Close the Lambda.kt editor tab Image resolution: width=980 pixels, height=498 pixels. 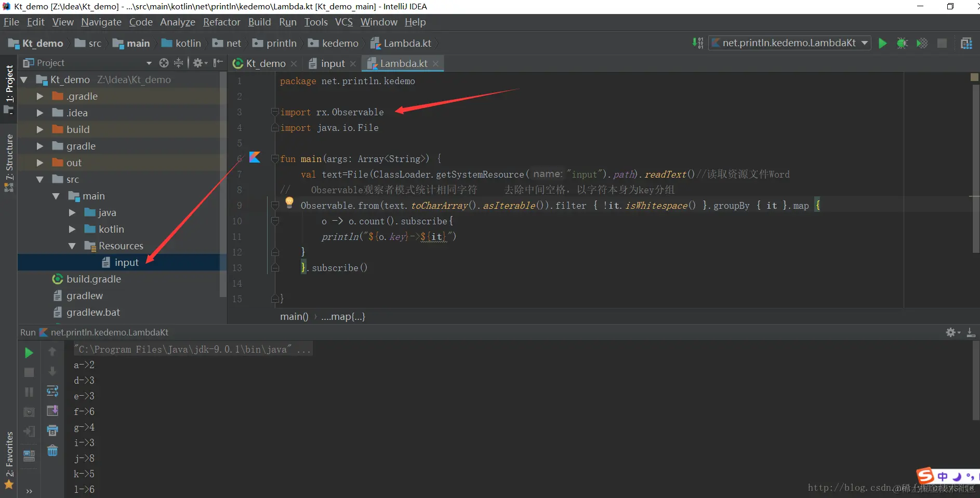[435, 63]
